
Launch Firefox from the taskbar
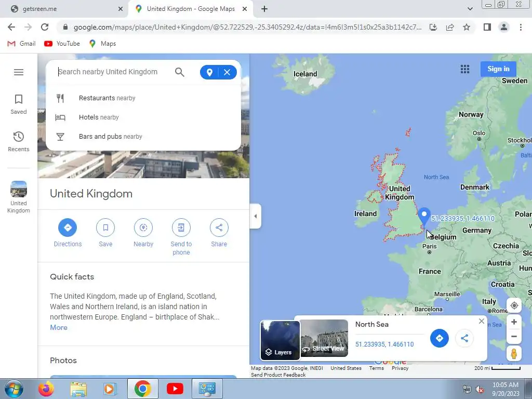point(46,389)
